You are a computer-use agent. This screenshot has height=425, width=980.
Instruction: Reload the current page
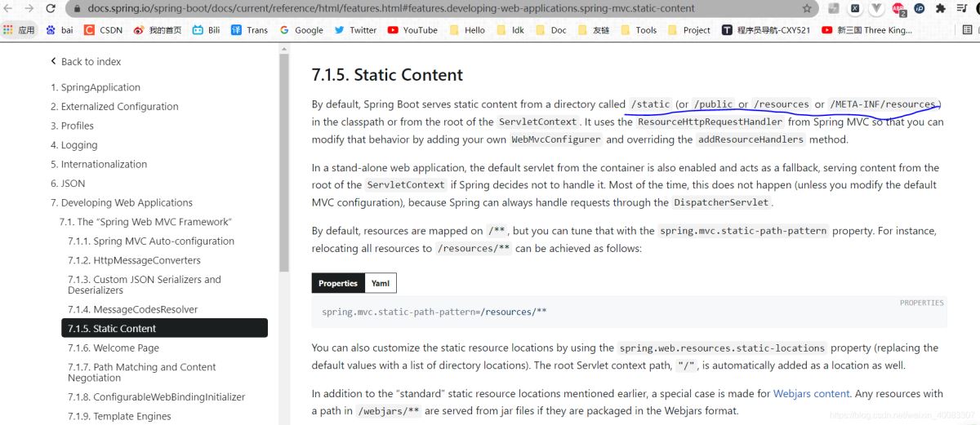(x=51, y=8)
